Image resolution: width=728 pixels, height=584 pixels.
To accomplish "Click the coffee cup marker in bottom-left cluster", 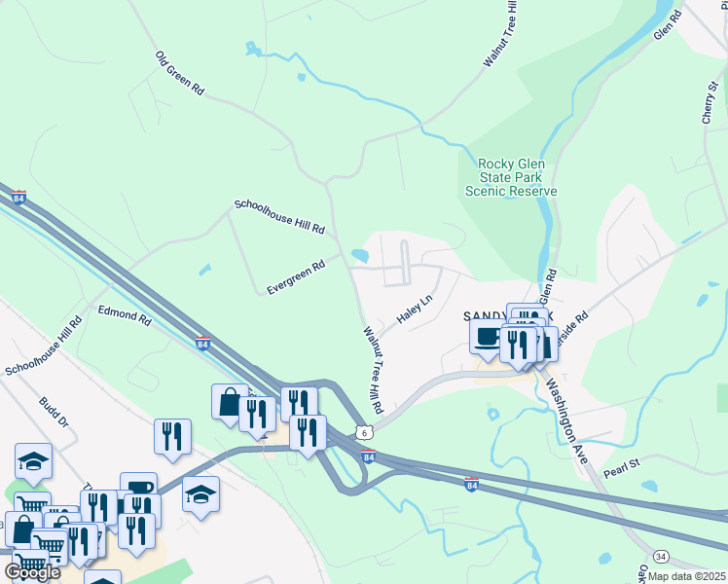I will tap(139, 483).
